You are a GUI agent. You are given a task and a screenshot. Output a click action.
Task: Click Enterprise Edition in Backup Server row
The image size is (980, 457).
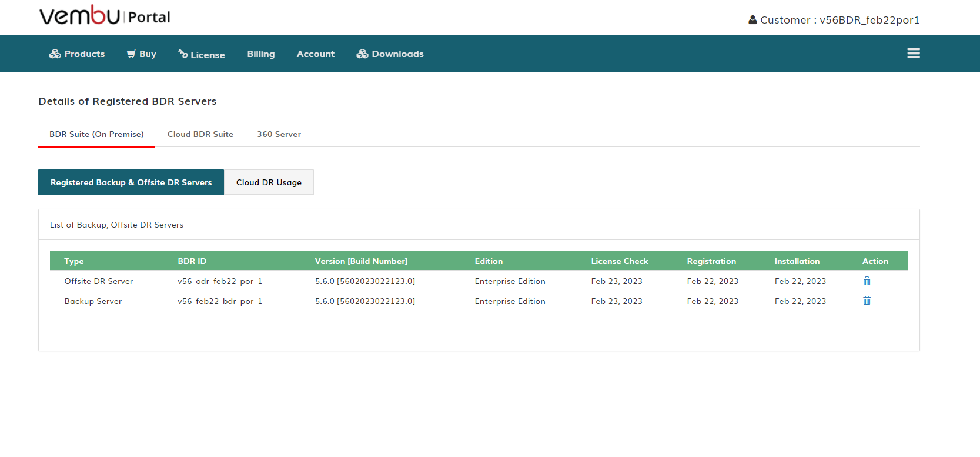pos(510,301)
